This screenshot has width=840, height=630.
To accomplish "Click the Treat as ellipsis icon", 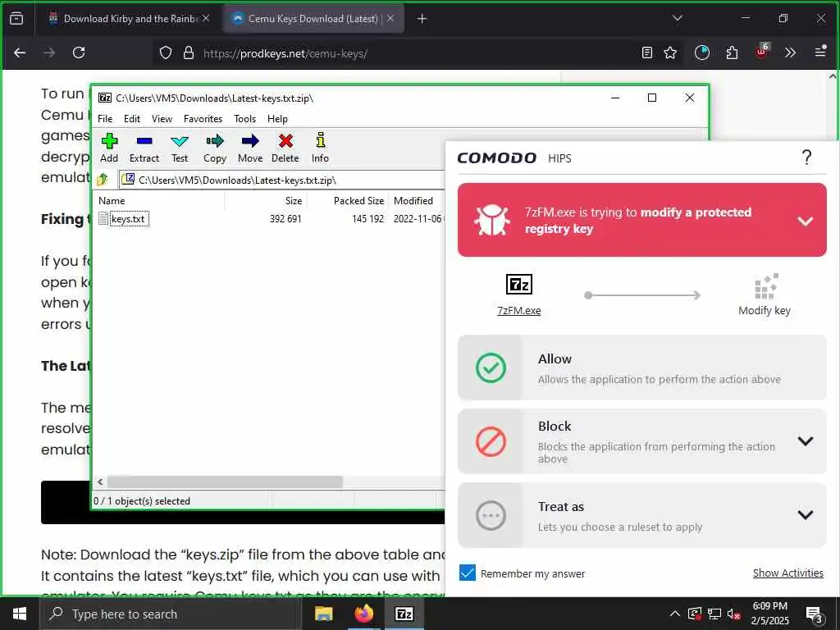I will point(491,515).
